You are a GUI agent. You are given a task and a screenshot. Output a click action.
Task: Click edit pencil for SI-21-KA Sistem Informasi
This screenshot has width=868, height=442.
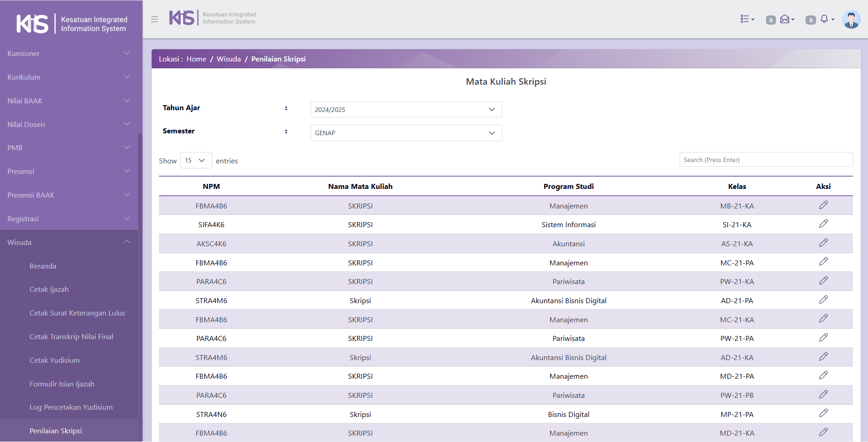(823, 224)
